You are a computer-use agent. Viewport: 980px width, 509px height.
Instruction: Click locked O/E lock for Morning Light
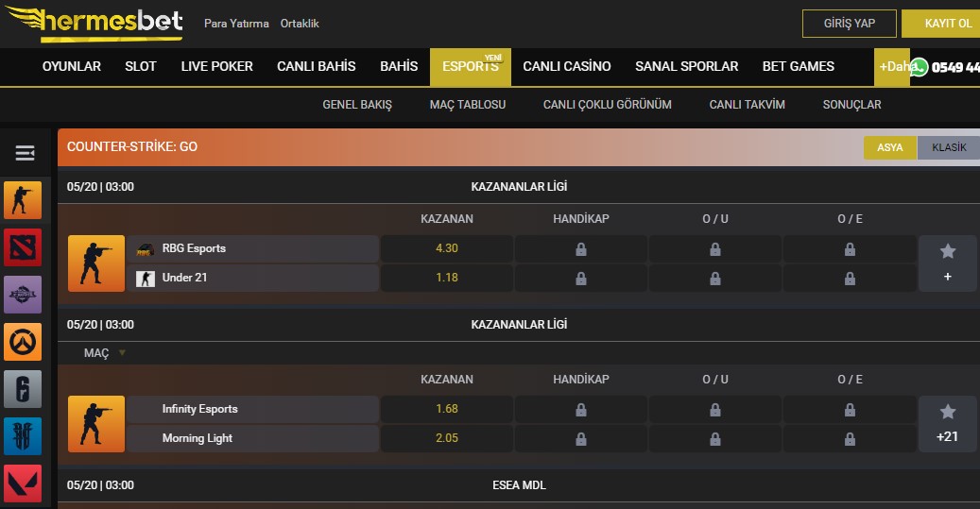[850, 438]
